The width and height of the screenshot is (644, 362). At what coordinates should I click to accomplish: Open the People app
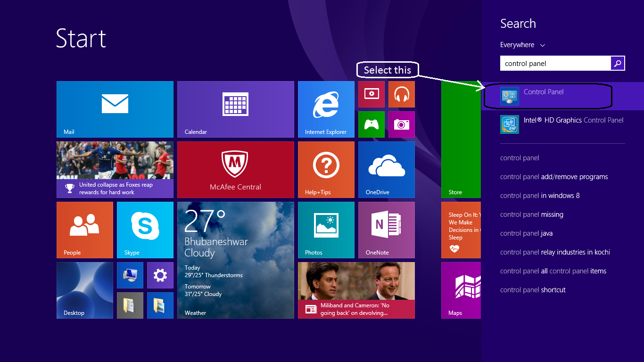point(84,230)
